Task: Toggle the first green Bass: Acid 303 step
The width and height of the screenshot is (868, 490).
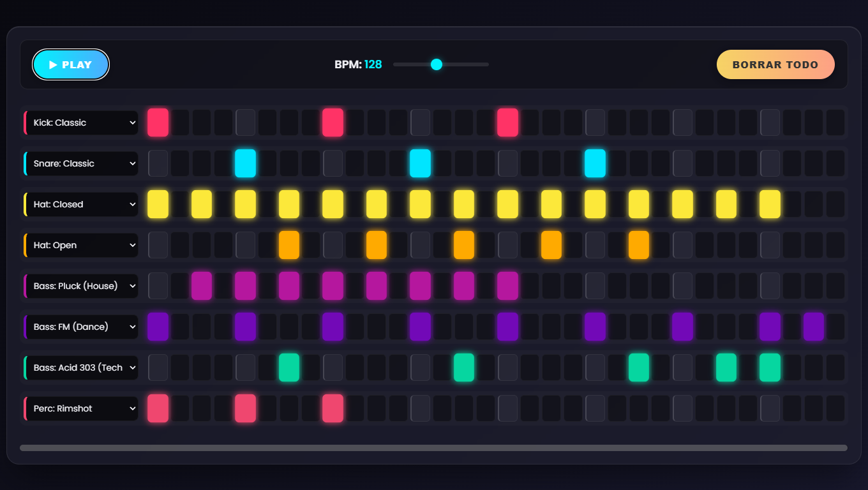Action: [x=289, y=367]
